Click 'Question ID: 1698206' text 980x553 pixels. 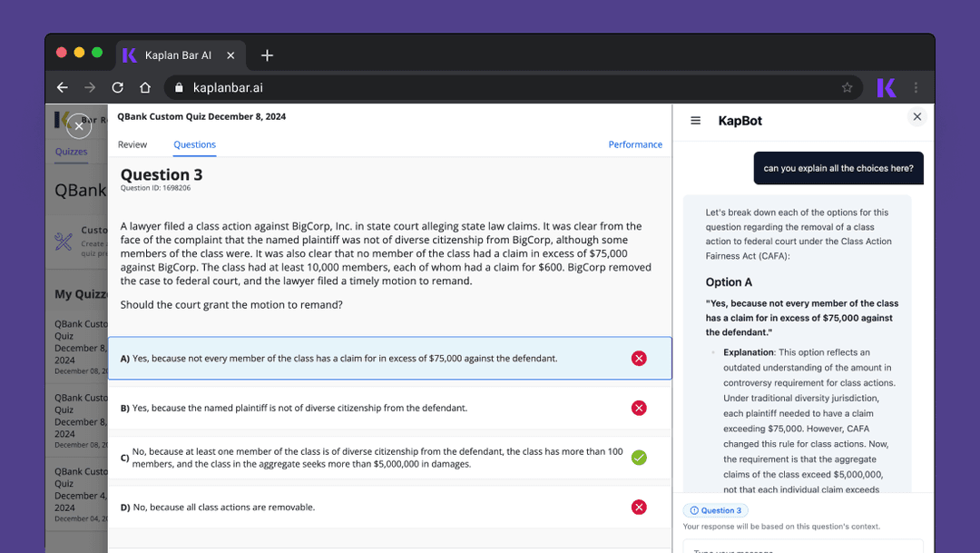tap(156, 188)
